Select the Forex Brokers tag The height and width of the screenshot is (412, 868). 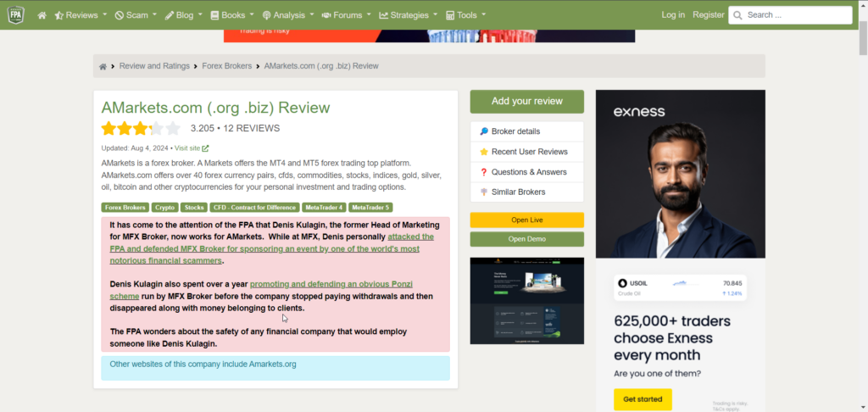pyautogui.click(x=125, y=208)
